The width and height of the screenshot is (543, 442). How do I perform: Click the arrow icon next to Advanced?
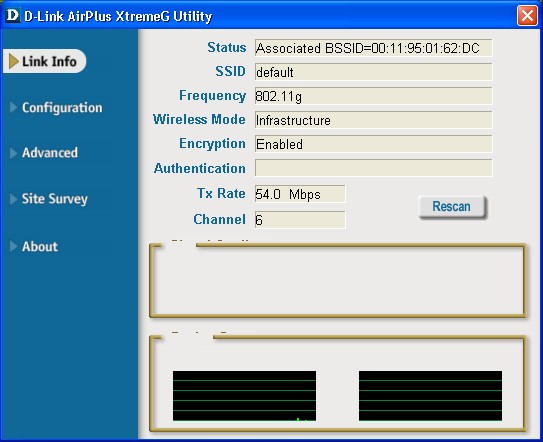tap(14, 153)
